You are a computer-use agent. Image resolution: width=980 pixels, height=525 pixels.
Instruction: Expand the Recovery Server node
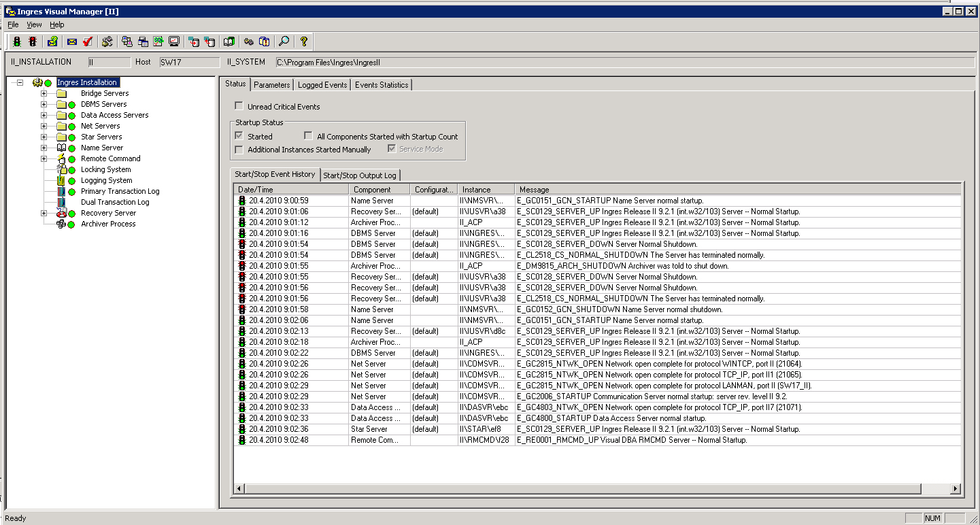[x=44, y=213]
